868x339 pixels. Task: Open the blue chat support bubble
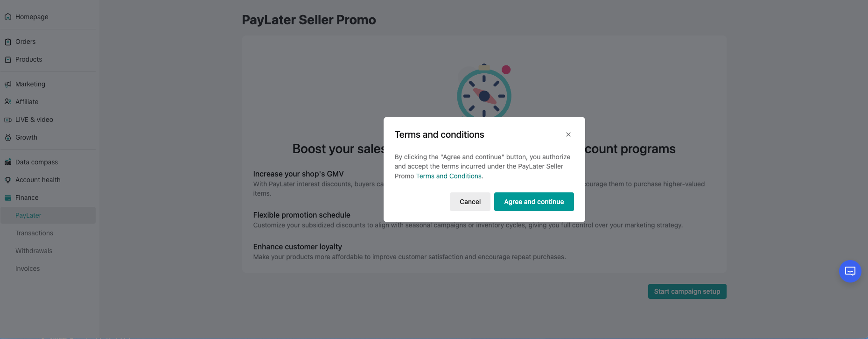pos(850,271)
